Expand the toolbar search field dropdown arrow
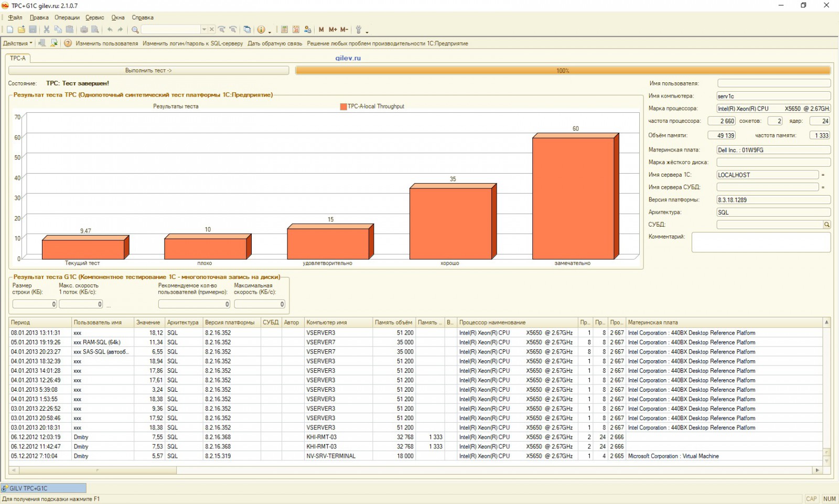The height and width of the screenshot is (504, 839). point(204,30)
